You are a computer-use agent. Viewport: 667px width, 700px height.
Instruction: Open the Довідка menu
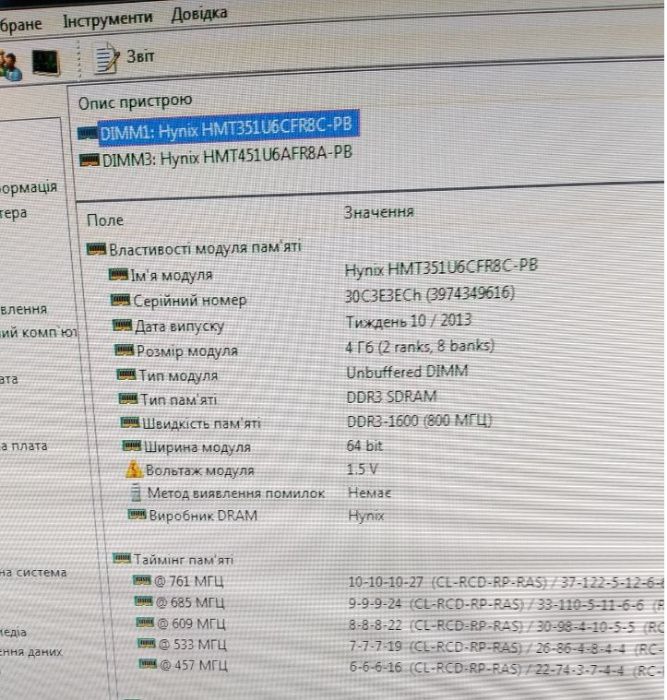point(199,14)
